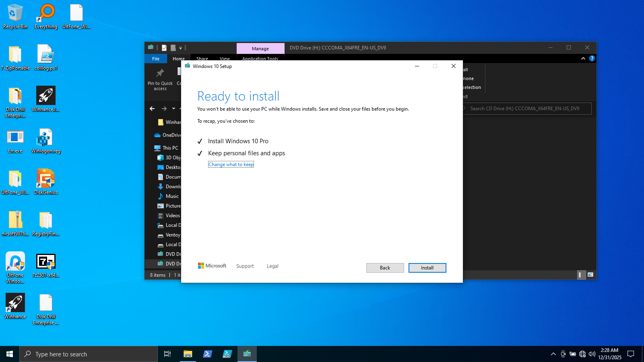The width and height of the screenshot is (644, 362).
Task: Switch to the Home ribbon tab
Action: click(x=178, y=59)
